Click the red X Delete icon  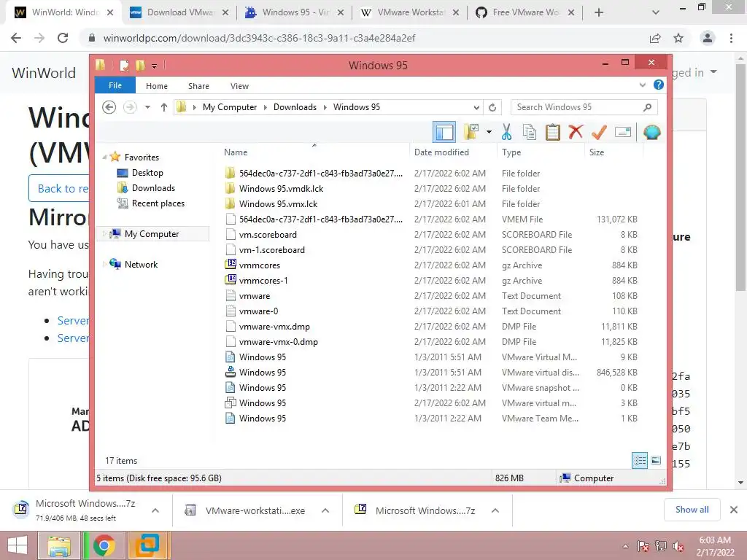click(576, 131)
